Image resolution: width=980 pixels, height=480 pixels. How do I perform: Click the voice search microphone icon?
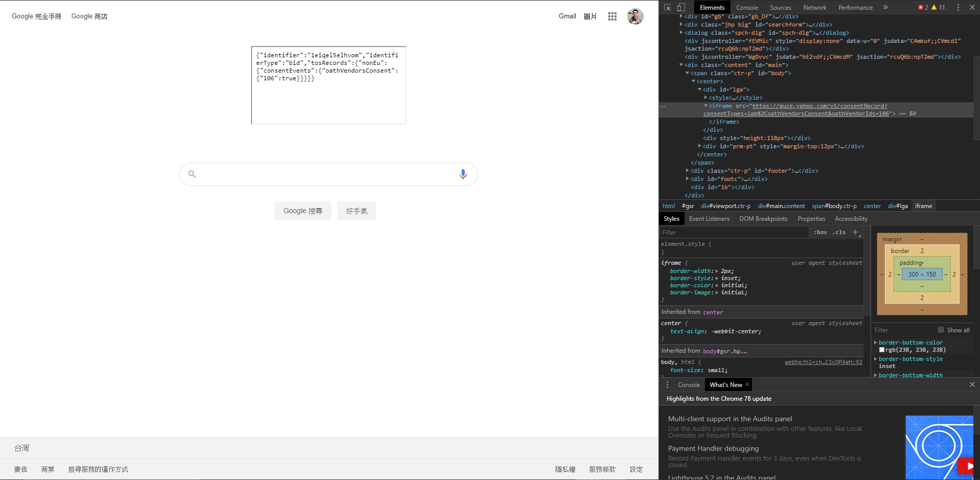pos(463,174)
